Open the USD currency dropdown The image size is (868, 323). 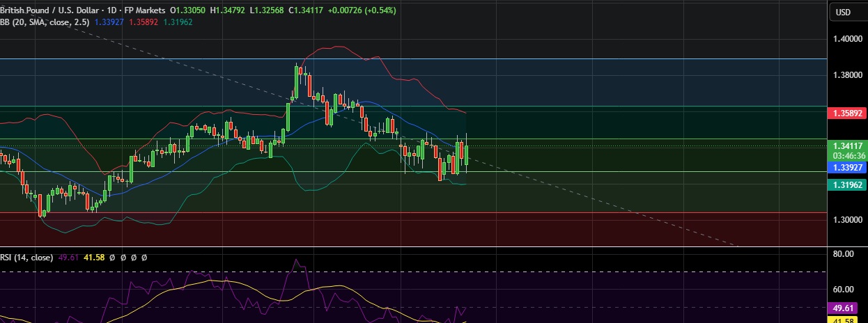tap(843, 12)
